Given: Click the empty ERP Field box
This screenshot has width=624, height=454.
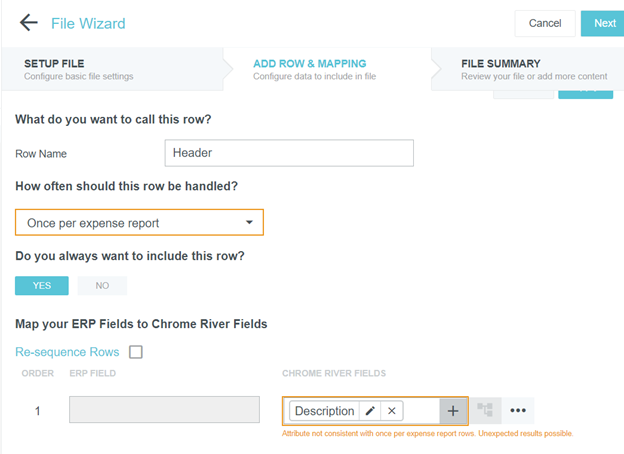Looking at the screenshot, I should pyautogui.click(x=164, y=410).
